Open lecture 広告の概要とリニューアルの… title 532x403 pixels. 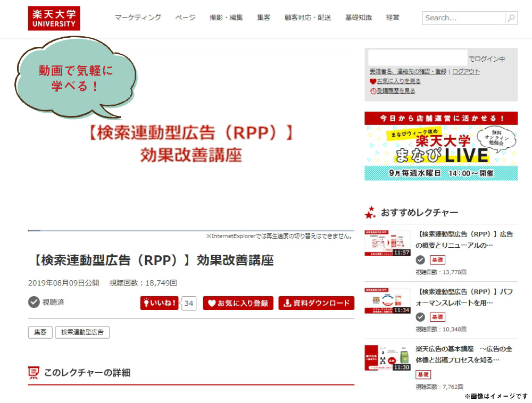(x=464, y=240)
